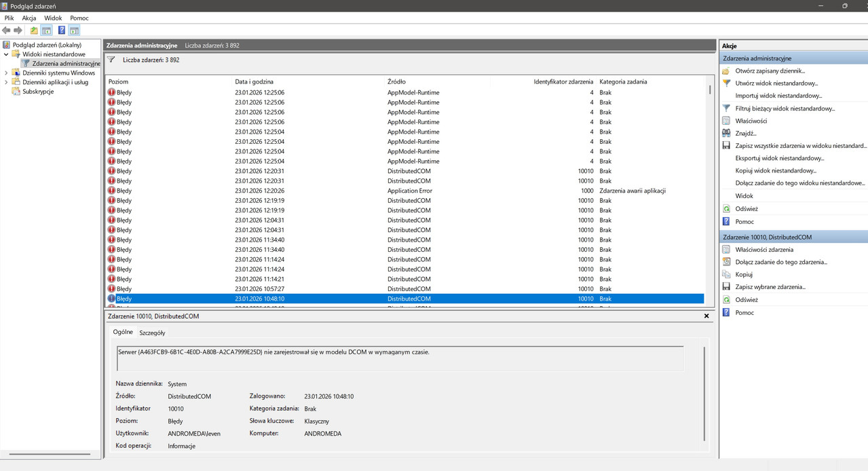Click the Podgląd zdarzeń (Lokalny) root icon

point(7,45)
